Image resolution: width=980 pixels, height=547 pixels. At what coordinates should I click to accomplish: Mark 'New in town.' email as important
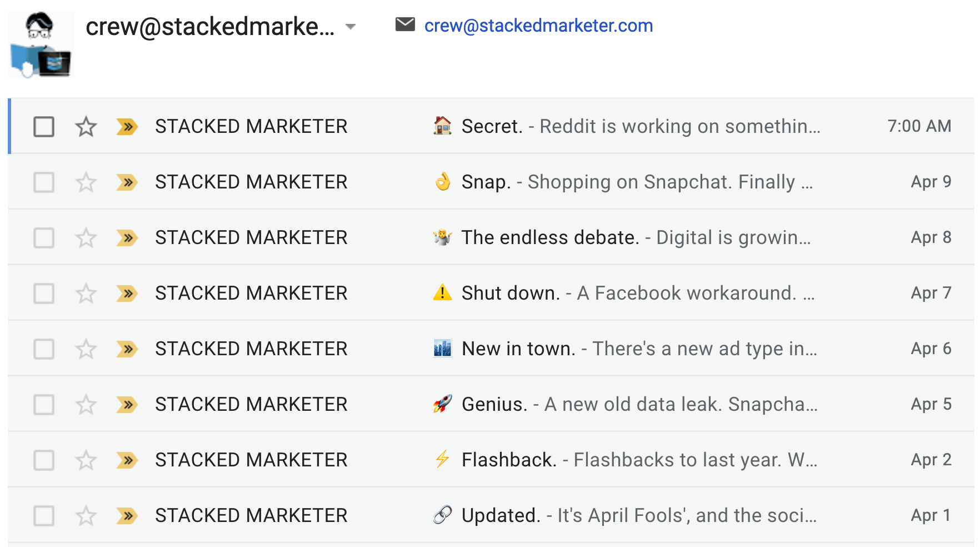click(127, 349)
